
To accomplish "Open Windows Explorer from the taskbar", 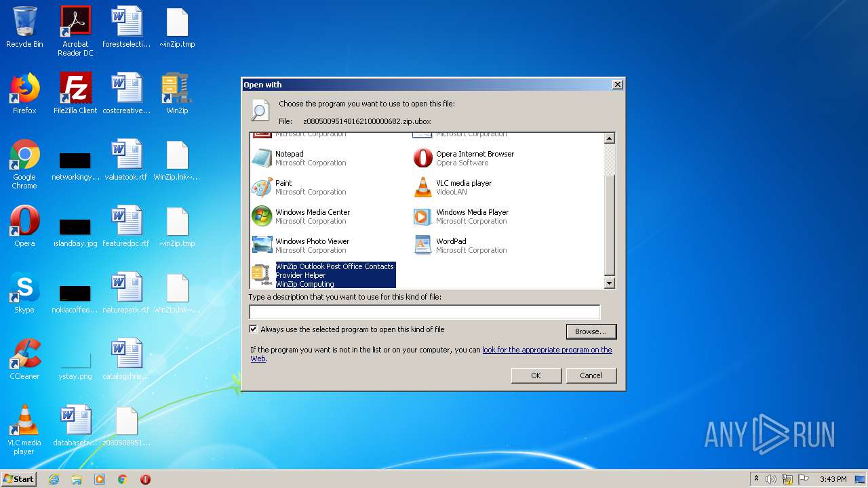I will point(77,479).
